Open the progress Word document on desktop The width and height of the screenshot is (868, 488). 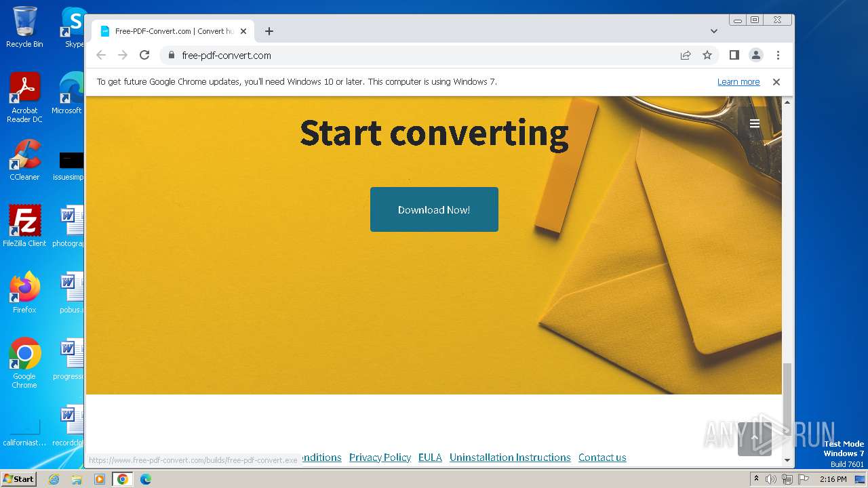69,359
